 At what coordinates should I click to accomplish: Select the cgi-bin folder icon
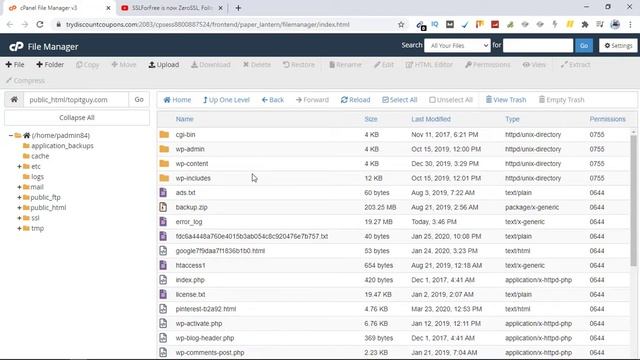pos(164,134)
